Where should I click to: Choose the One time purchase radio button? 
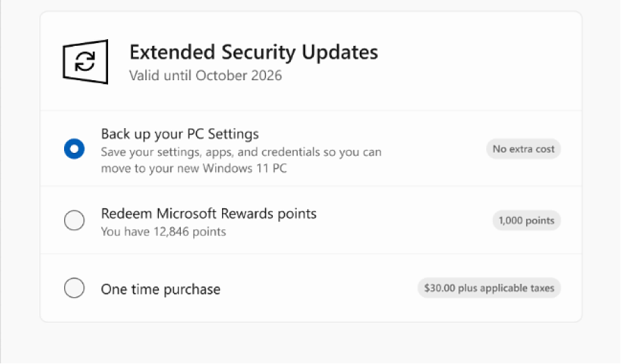tap(74, 288)
